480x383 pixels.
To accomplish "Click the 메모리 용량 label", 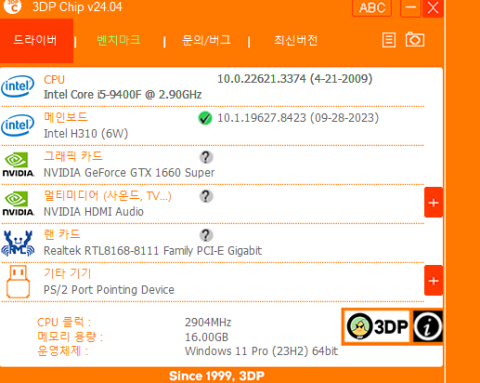I will (70, 337).
